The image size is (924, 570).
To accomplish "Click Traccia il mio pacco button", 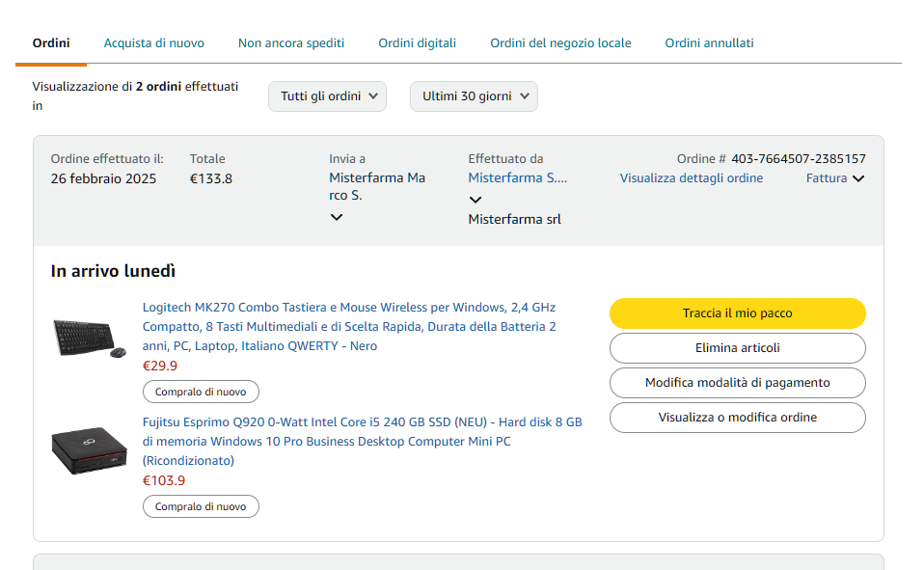I will 737,313.
